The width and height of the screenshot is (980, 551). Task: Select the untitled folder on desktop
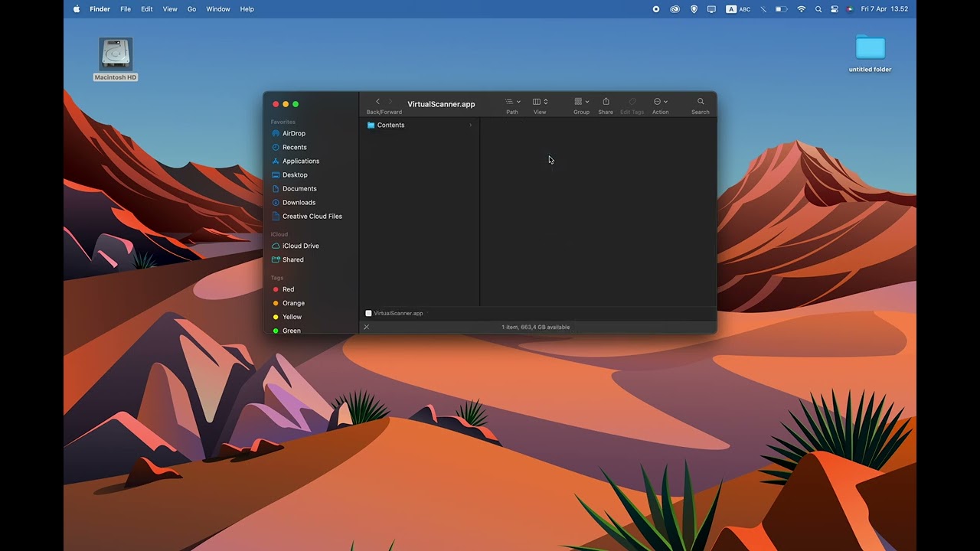(x=871, y=53)
